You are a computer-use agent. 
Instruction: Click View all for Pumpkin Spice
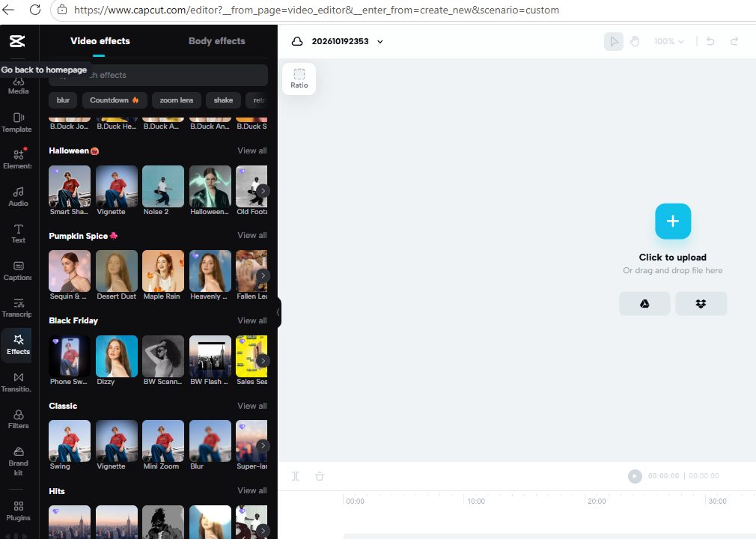(252, 235)
